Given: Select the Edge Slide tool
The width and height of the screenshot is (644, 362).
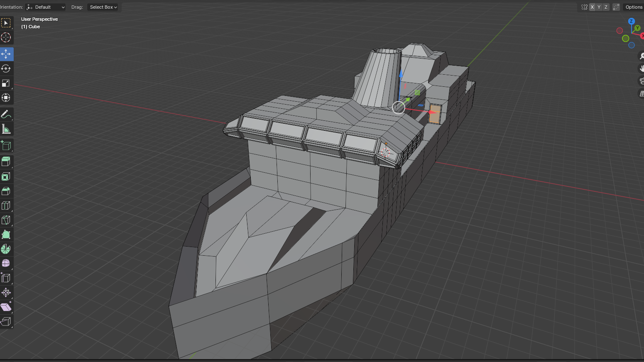Looking at the screenshot, I should coord(6,278).
